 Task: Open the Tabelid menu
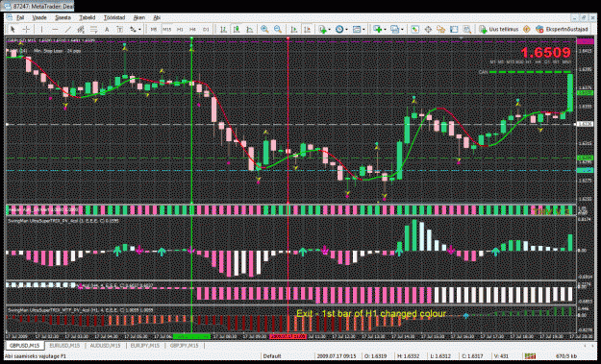click(x=88, y=17)
